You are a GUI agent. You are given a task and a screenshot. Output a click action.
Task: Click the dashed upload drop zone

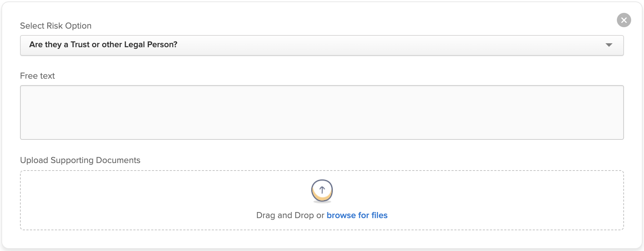coord(322,200)
